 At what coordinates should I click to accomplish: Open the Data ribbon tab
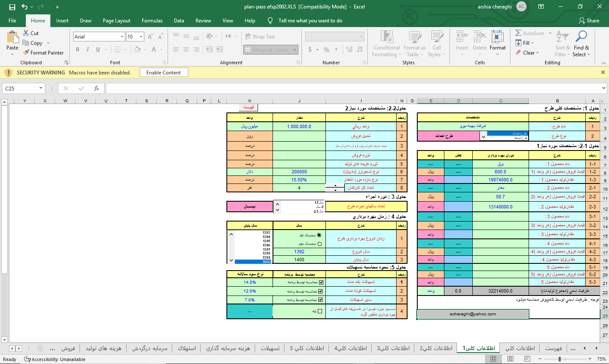pos(179,21)
